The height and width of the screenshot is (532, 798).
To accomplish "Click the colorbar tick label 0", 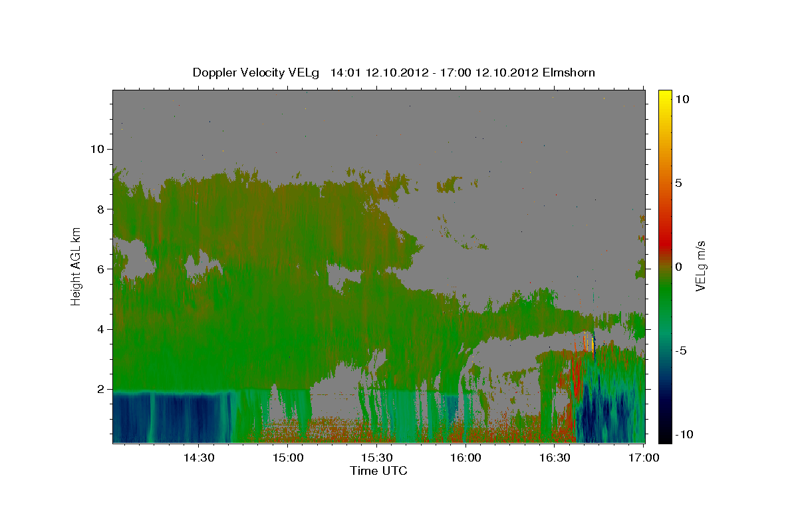I will tap(678, 267).
